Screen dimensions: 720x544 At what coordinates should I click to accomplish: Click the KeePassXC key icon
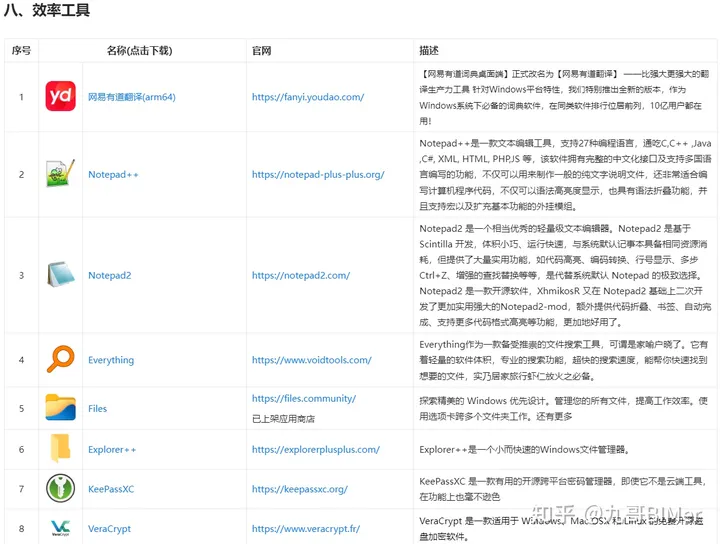point(61,488)
